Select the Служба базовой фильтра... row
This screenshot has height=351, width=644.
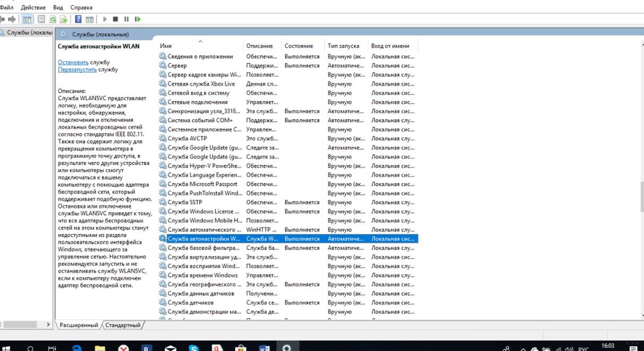point(288,248)
